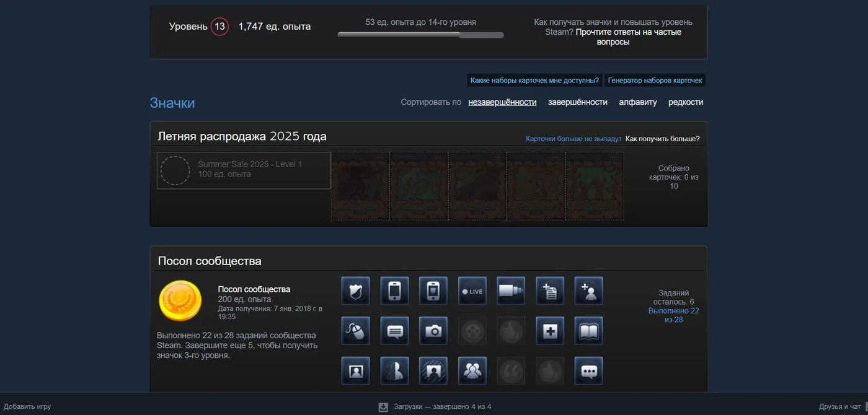Image resolution: width=868 pixels, height=415 pixels.
Task: Sort badges by завершённости
Action: 578,102
